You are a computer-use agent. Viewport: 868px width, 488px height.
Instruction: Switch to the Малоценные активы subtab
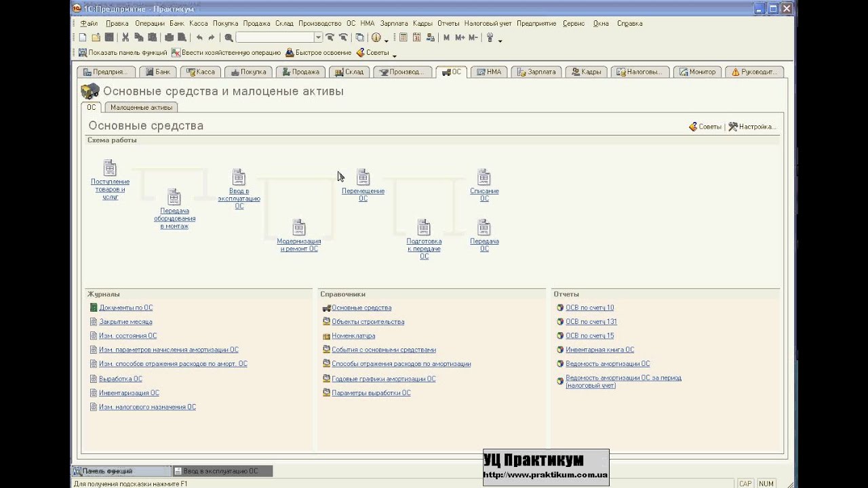pos(141,107)
